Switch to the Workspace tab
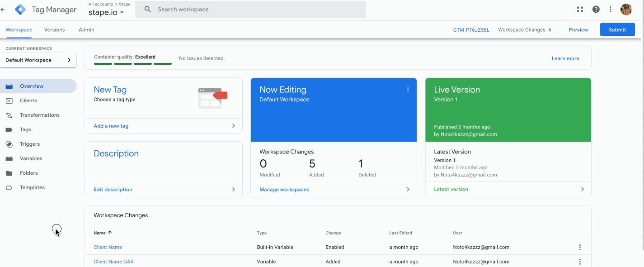This screenshot has height=267, width=644. pyautogui.click(x=19, y=30)
